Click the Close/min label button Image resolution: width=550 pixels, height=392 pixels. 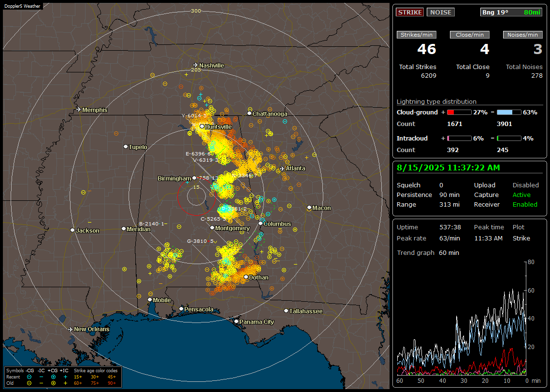pyautogui.click(x=470, y=35)
